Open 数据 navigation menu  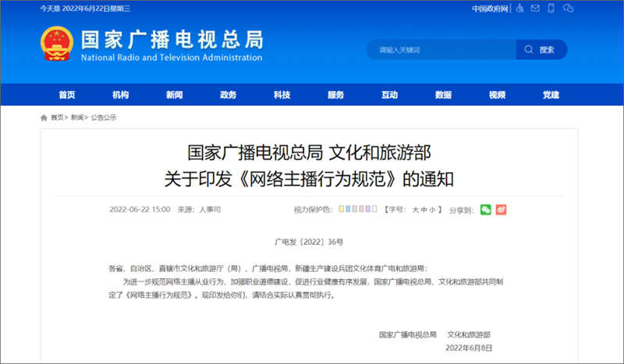click(x=443, y=94)
